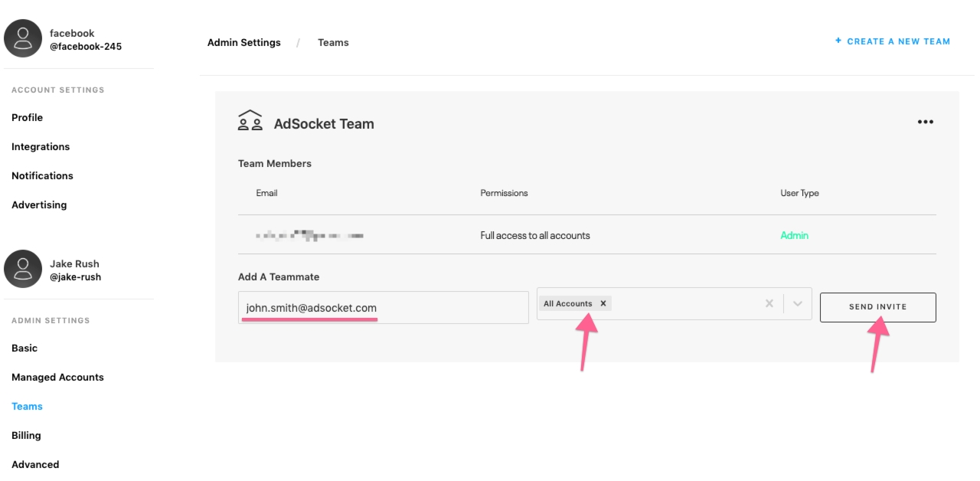
Task: Open the three-dot team options menu
Action: point(925,123)
